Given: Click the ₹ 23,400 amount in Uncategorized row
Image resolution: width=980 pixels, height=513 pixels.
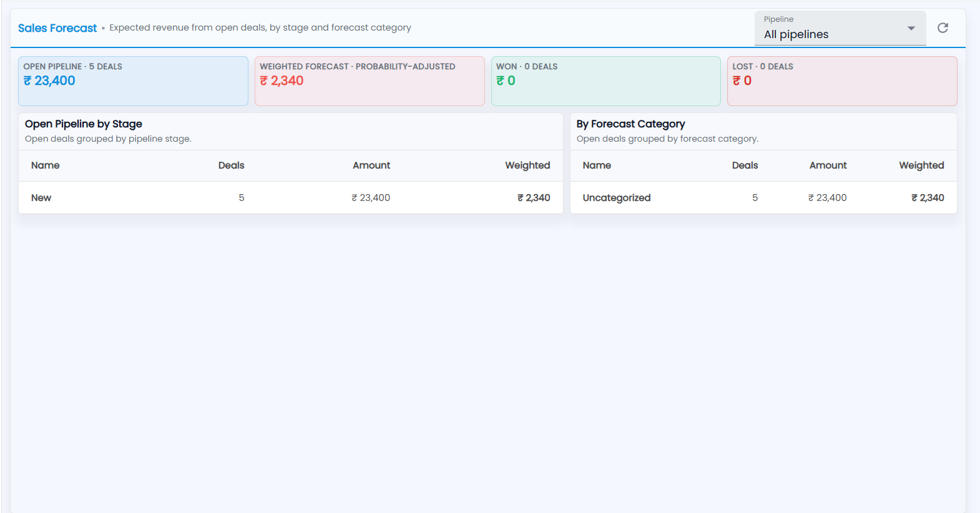Looking at the screenshot, I should pyautogui.click(x=827, y=198).
